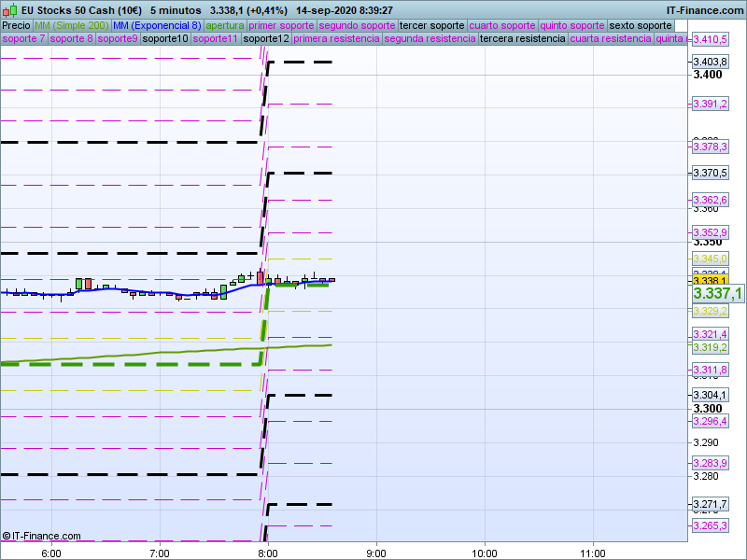The width and height of the screenshot is (747, 560).
Task: Click the 3.410,5 magenta price tag
Action: 710,40
